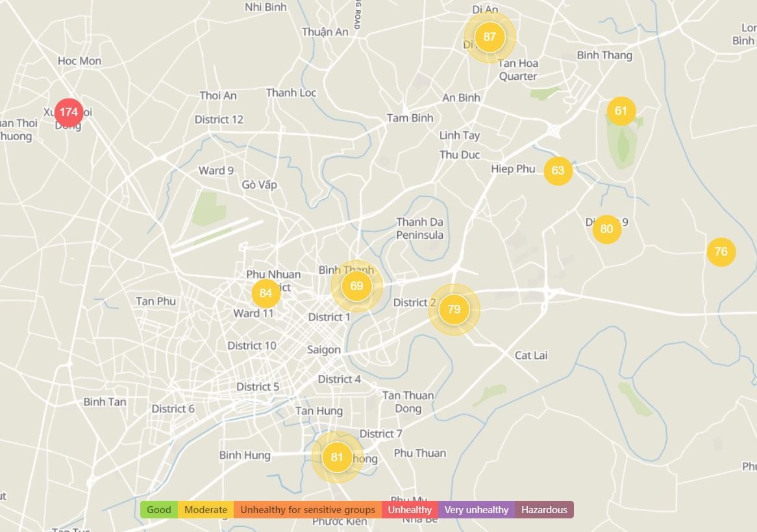Click the Thanh Da Peninsula label

click(420, 228)
